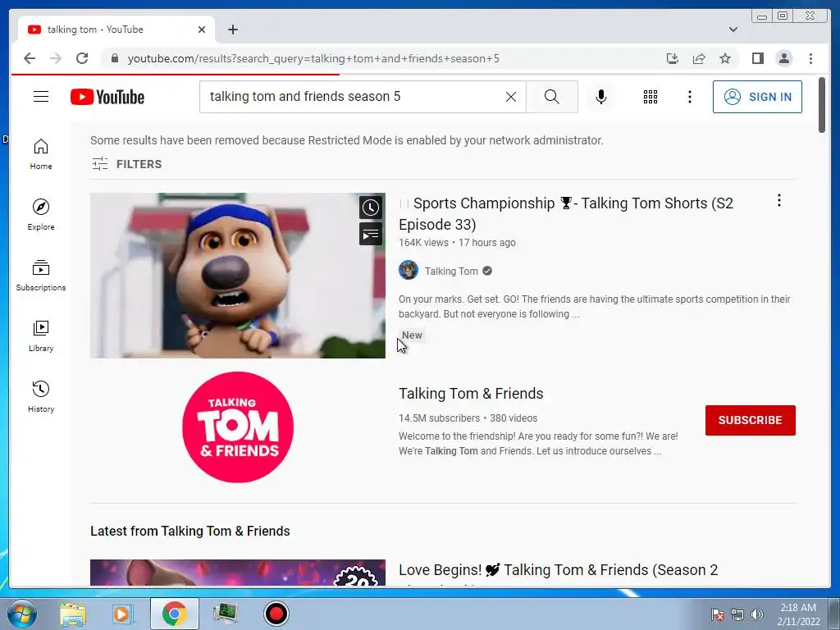The height and width of the screenshot is (630, 840).
Task: Click the page vertical scrollbar
Action: pyautogui.click(x=822, y=106)
